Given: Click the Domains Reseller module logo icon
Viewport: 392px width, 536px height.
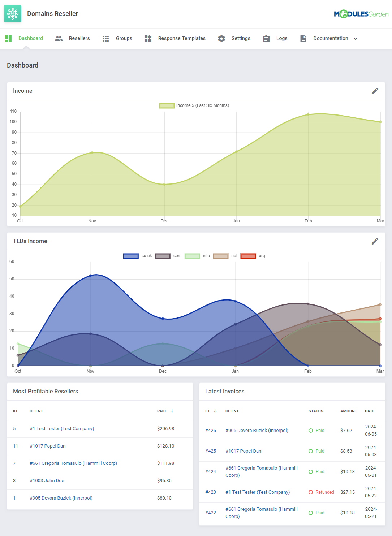Looking at the screenshot, I should tap(13, 14).
